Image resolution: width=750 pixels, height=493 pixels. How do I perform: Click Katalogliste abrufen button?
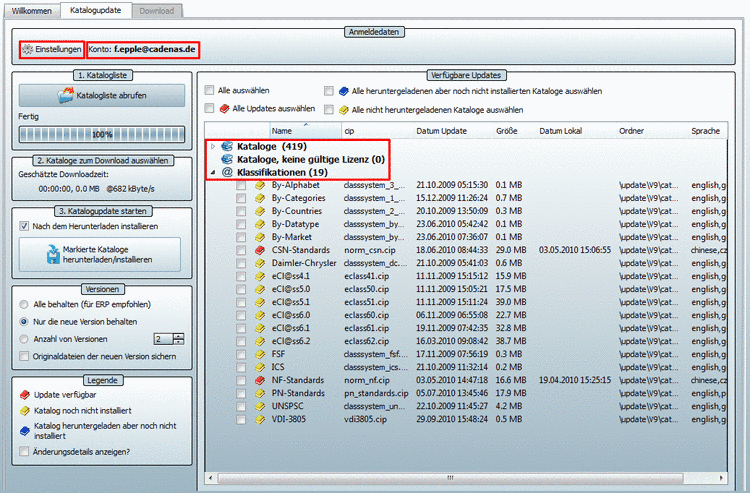[102, 96]
